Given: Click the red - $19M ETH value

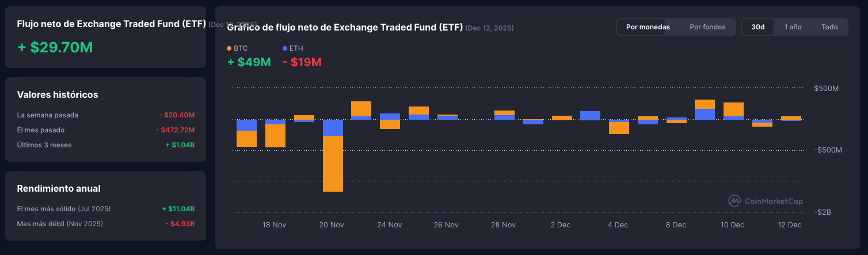Looking at the screenshot, I should (302, 62).
